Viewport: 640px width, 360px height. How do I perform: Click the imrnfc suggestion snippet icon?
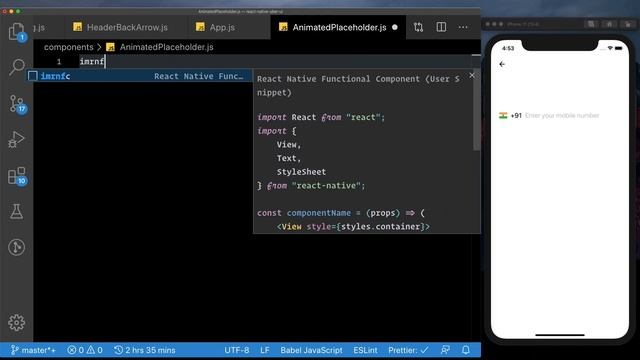tap(33, 76)
